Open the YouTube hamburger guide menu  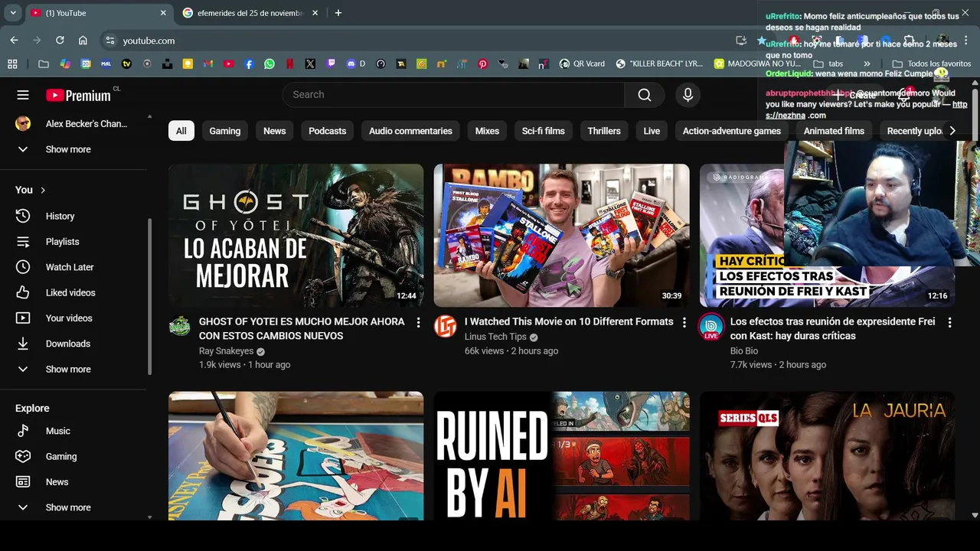[23, 95]
